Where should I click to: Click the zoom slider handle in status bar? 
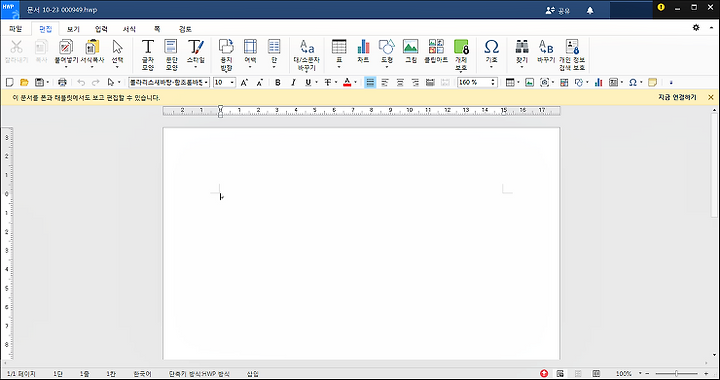(x=676, y=374)
